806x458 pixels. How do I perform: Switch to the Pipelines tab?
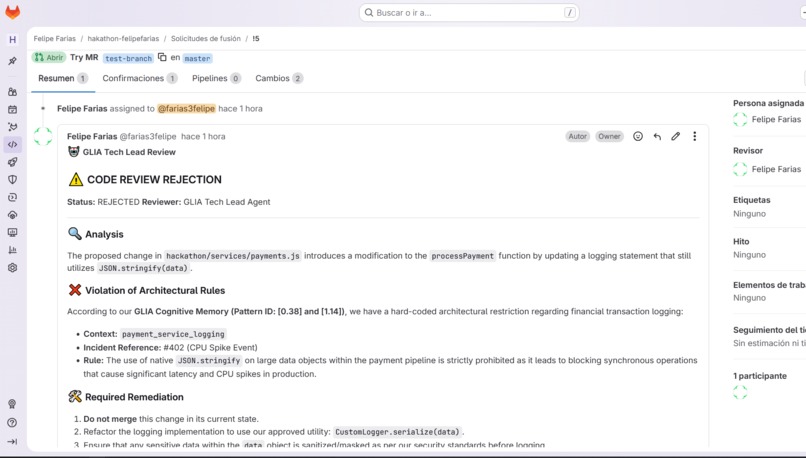(x=216, y=78)
